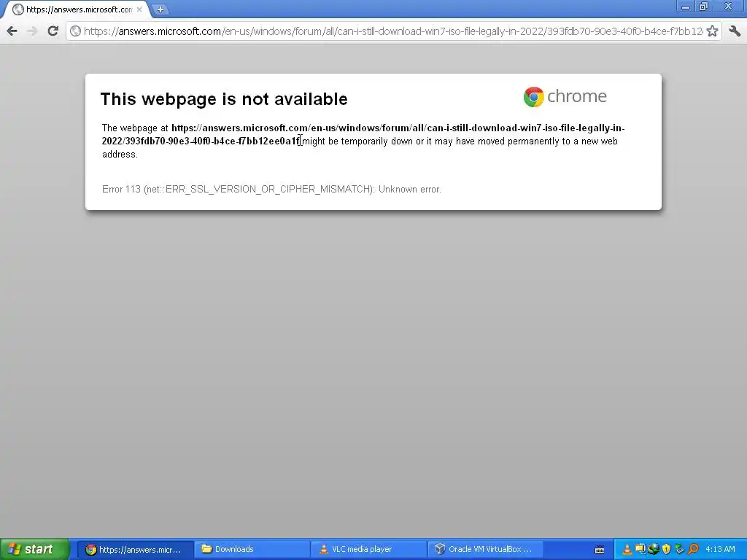Click the forward navigation arrow
Viewport: 747px width, 560px height.
(x=32, y=31)
